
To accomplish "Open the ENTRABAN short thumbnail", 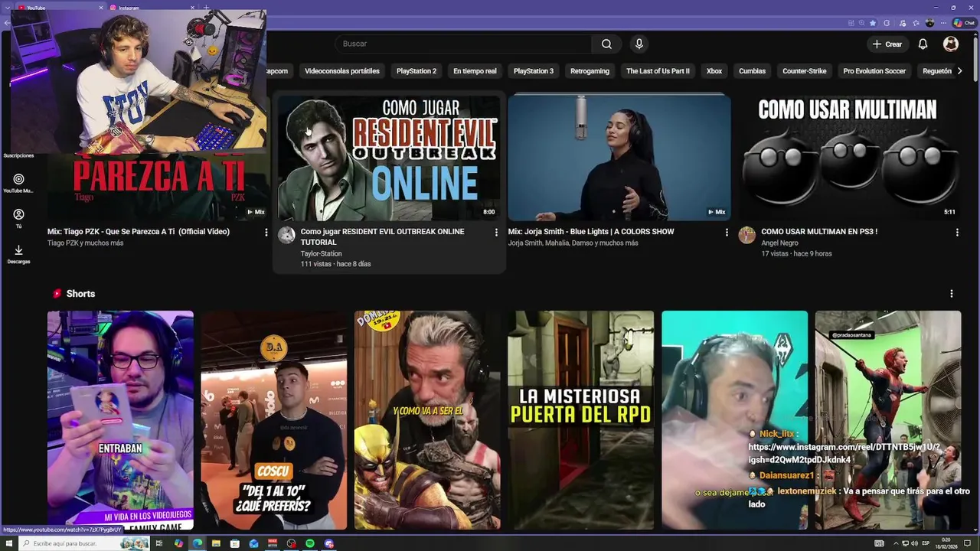I will [x=120, y=420].
